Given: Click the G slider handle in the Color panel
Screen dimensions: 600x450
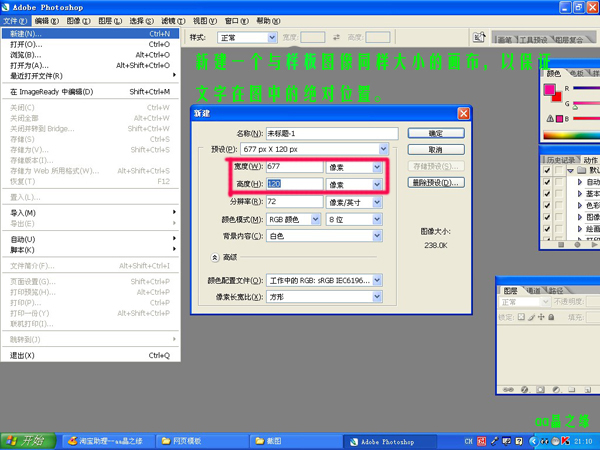Looking at the screenshot, I should click(x=575, y=107).
